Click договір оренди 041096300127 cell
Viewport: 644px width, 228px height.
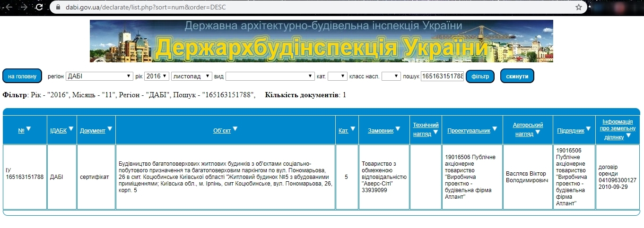tap(618, 177)
